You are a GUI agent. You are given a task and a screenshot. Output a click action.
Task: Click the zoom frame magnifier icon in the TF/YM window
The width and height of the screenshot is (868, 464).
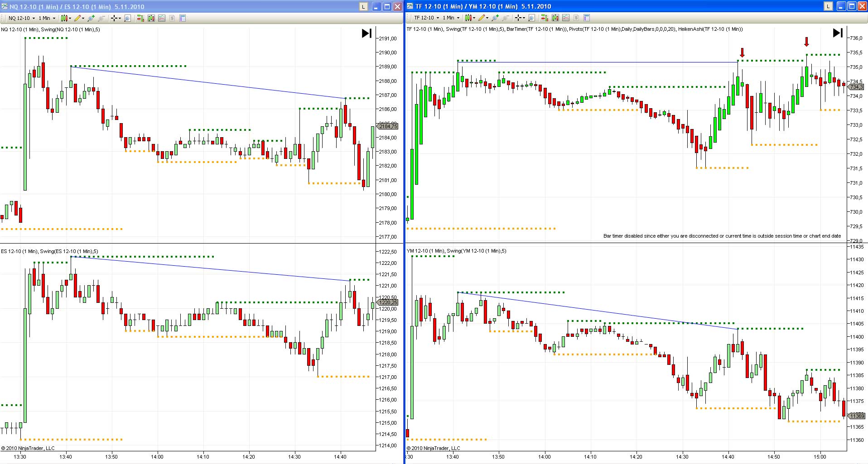(531, 18)
